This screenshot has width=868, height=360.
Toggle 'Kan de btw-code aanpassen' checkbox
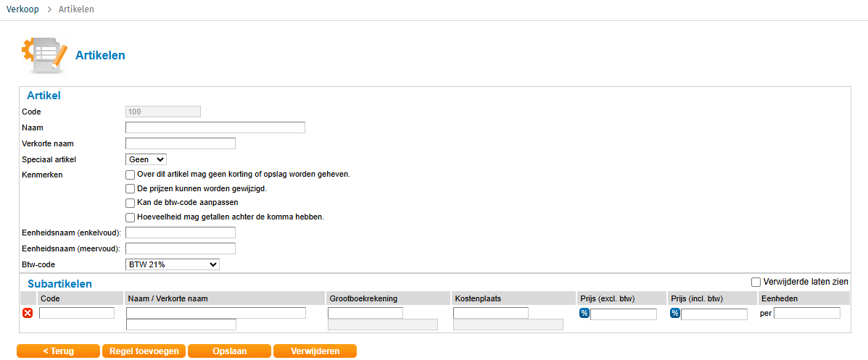click(x=130, y=203)
